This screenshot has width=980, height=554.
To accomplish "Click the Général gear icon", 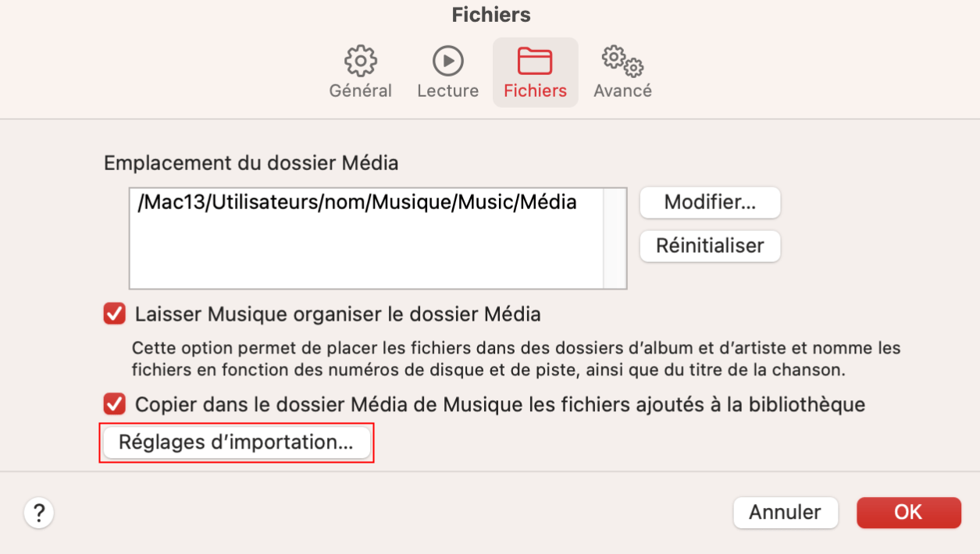I will (x=360, y=61).
